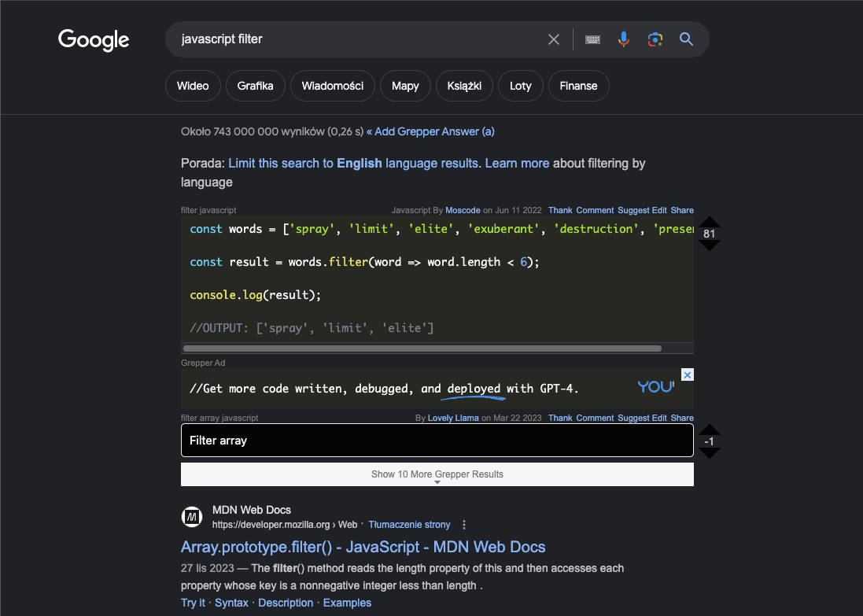Thank the author Lovely Llama
Image resolution: width=863 pixels, height=616 pixels.
pos(560,418)
